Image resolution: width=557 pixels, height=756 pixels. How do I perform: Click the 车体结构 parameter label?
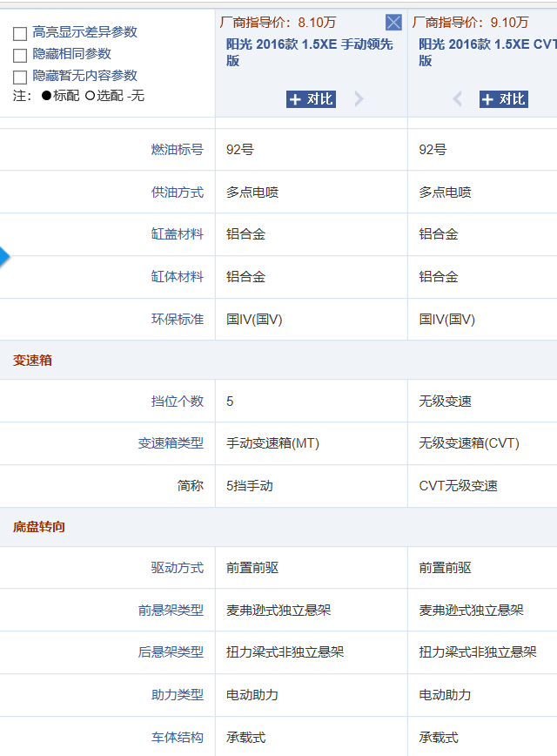178,737
